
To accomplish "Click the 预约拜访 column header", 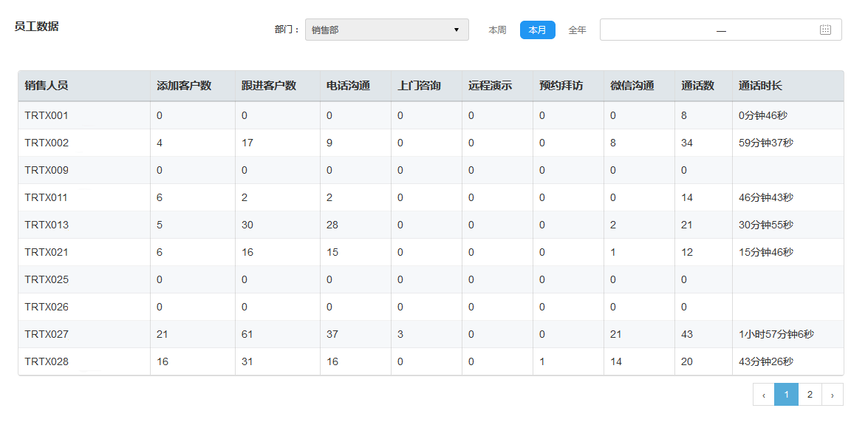I will click(561, 86).
